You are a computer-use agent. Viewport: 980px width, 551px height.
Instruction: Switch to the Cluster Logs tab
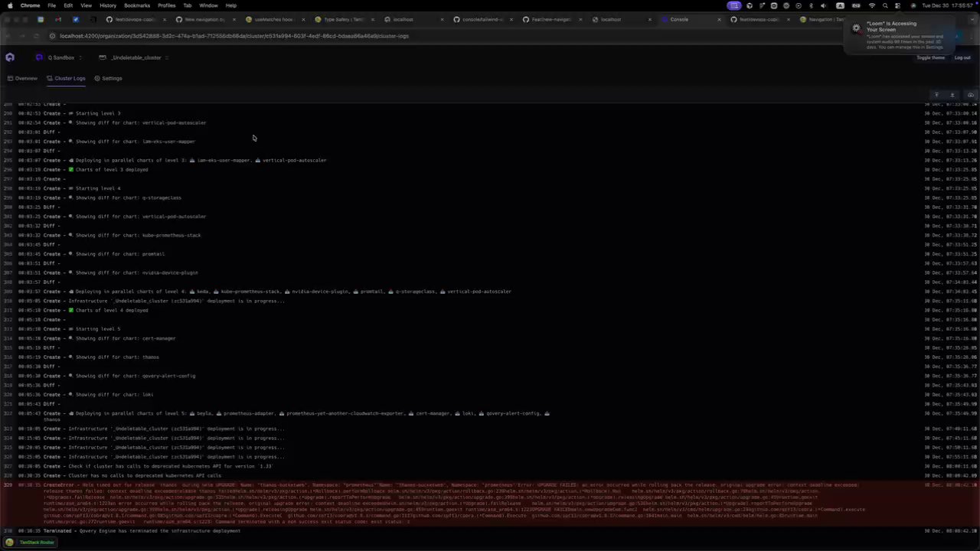coord(66,78)
